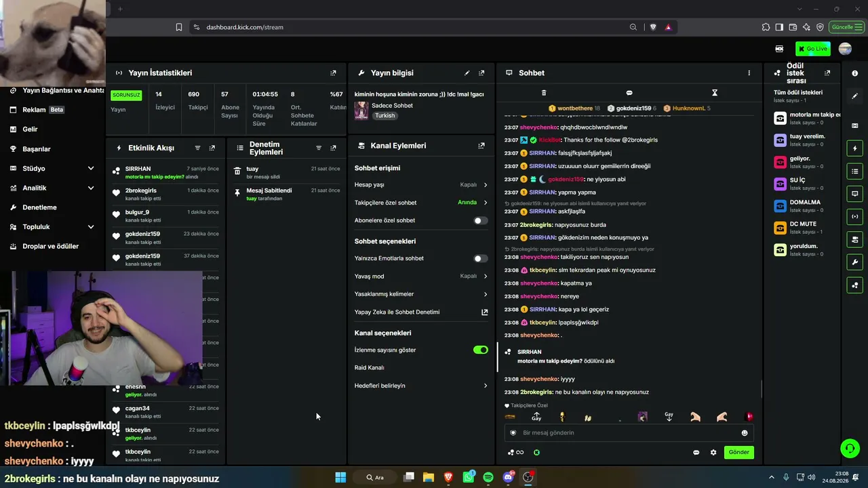Click the wrench icon in right sidebar

pos(855,262)
